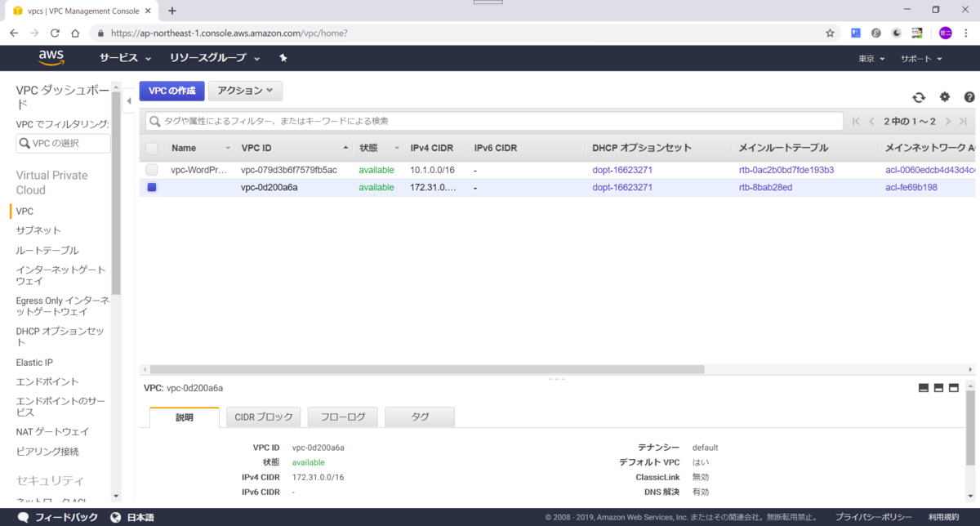Image resolution: width=980 pixels, height=526 pixels.
Task: Refresh the VPC list
Action: coord(918,96)
